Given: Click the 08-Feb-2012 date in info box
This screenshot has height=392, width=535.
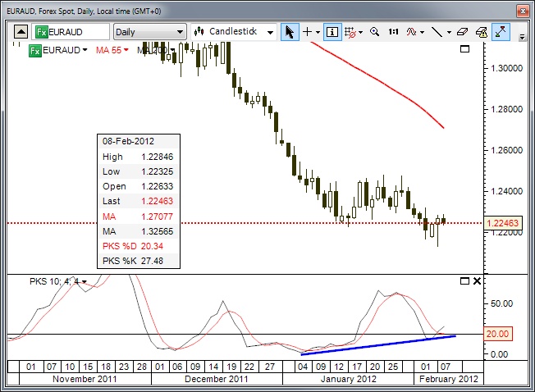Looking at the screenshot, I should click(128, 141).
